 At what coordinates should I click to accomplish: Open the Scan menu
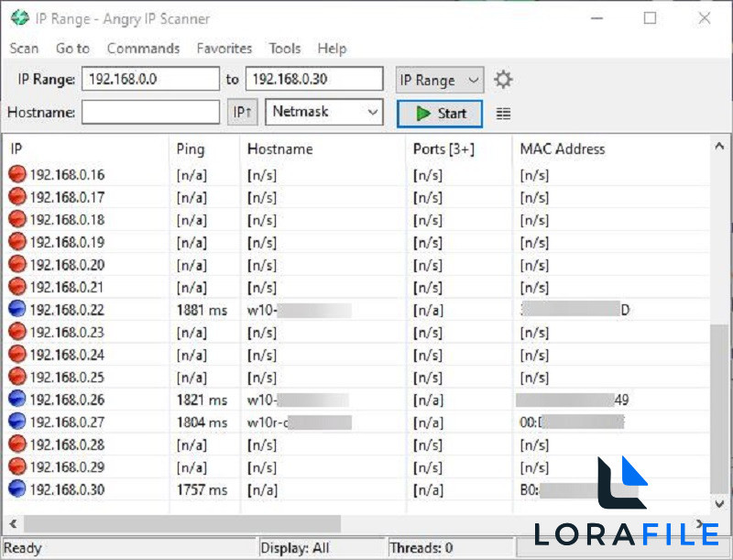coord(24,49)
